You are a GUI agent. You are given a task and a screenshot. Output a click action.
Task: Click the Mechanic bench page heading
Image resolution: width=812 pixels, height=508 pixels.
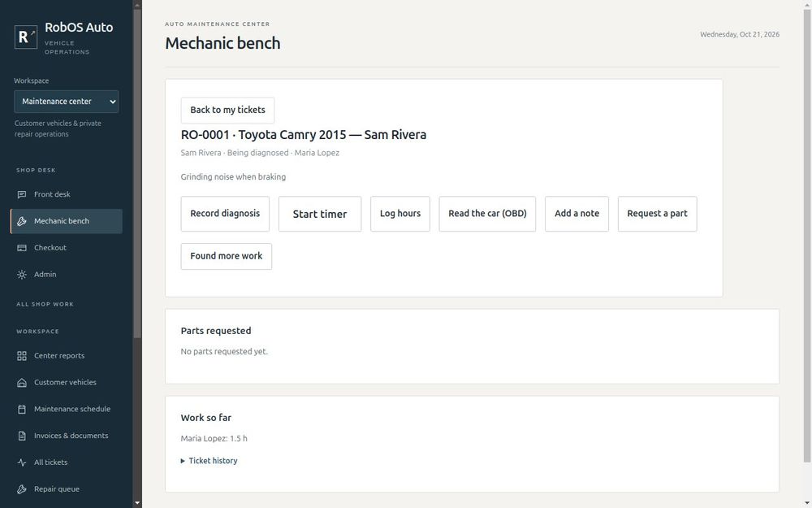click(222, 43)
